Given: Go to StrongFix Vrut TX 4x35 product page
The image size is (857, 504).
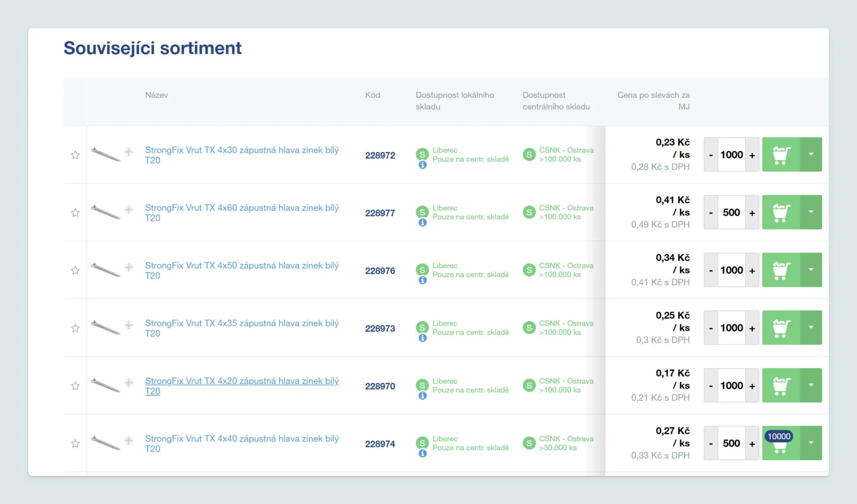Looking at the screenshot, I should point(242,328).
